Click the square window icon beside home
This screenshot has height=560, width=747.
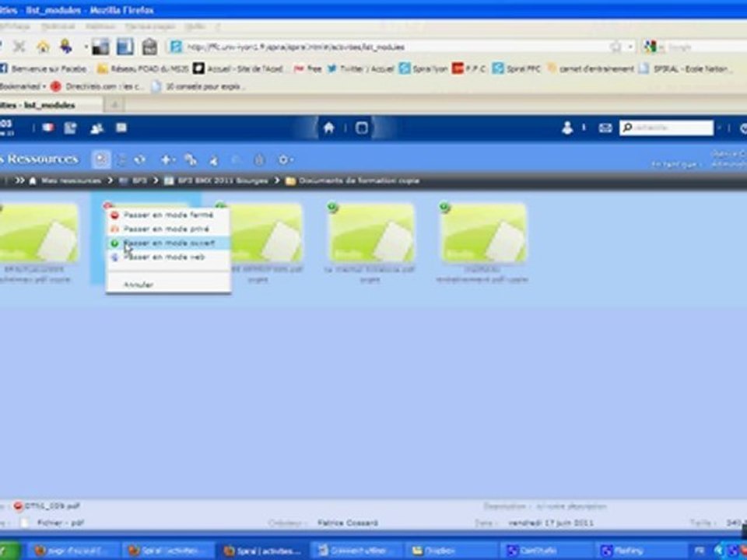[362, 128]
